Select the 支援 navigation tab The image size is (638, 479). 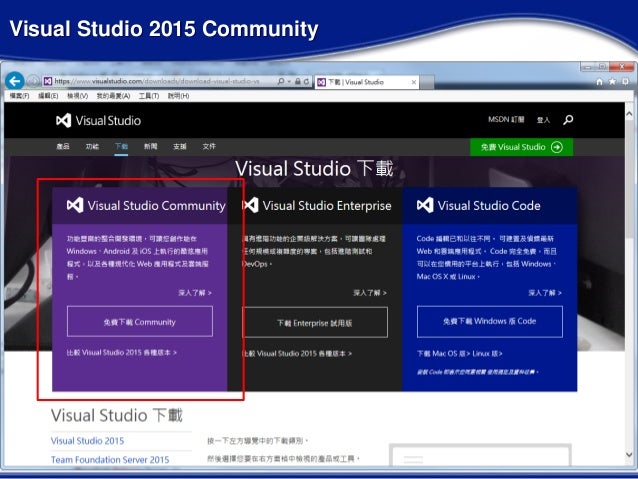180,147
